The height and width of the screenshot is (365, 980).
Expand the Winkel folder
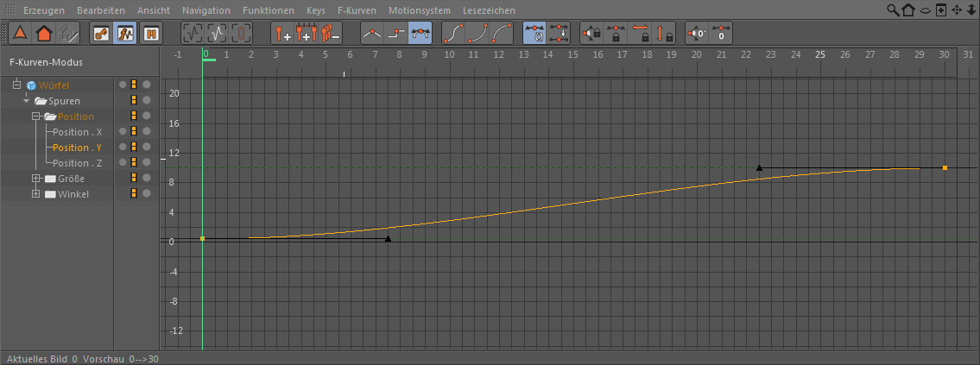tap(36, 194)
